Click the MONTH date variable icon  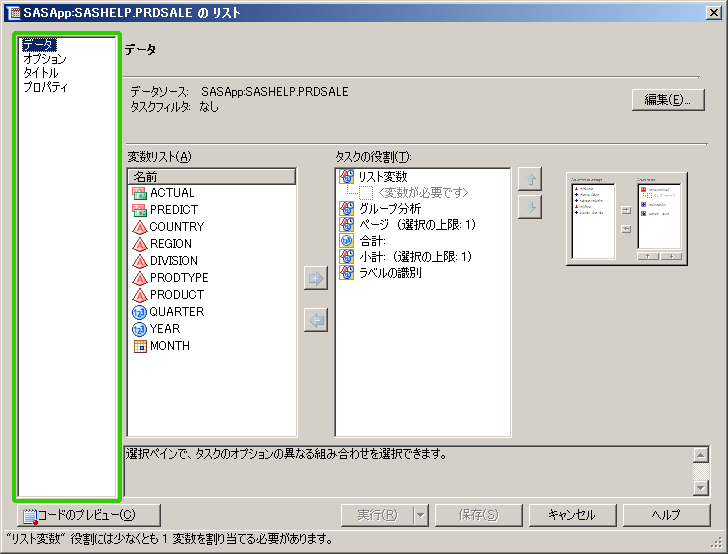[x=139, y=346]
